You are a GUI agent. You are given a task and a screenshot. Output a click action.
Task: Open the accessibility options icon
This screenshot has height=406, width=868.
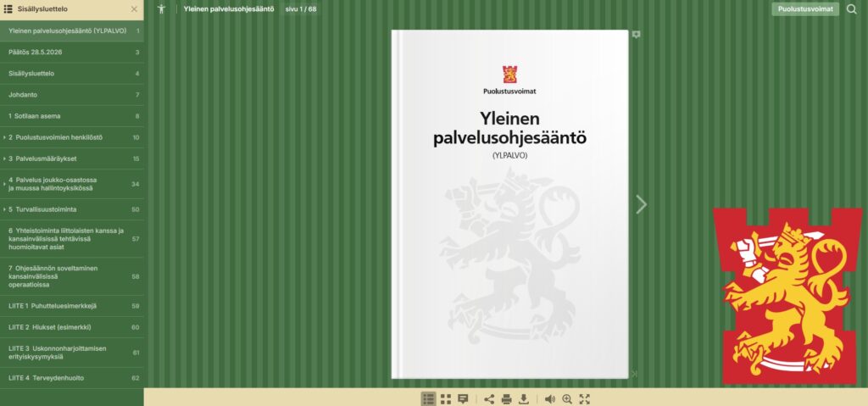point(161,8)
